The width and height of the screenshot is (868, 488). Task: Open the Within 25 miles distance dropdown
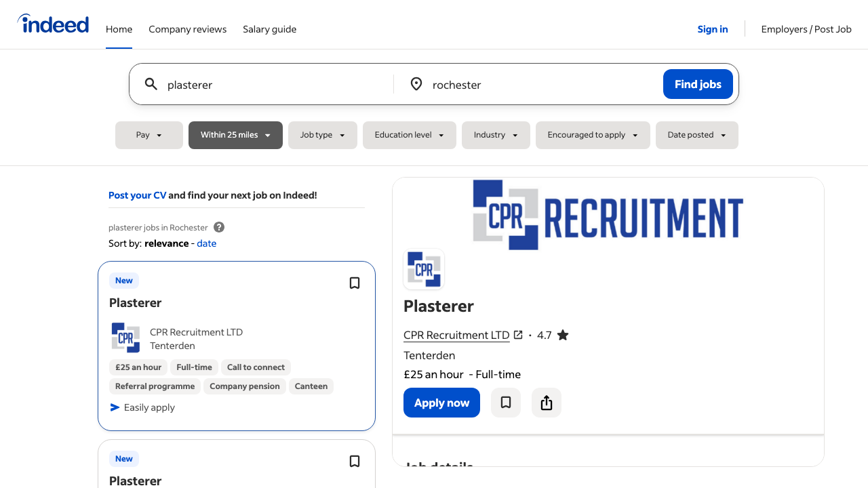tap(235, 135)
